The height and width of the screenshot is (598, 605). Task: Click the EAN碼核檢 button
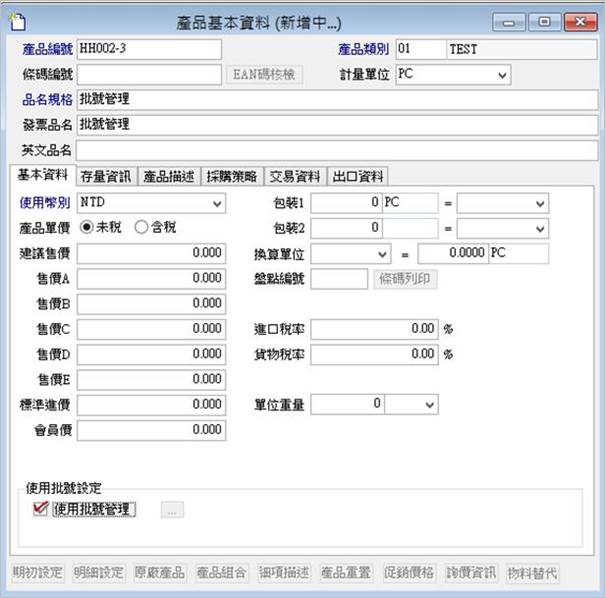264,74
